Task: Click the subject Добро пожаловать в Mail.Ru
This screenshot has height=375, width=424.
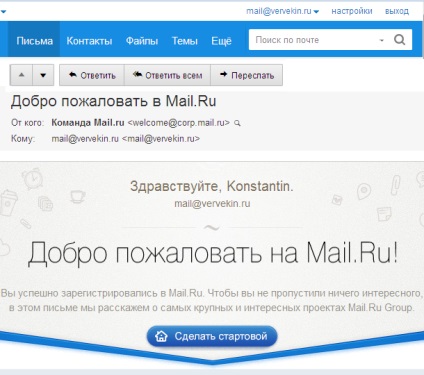Action: pyautogui.click(x=113, y=101)
